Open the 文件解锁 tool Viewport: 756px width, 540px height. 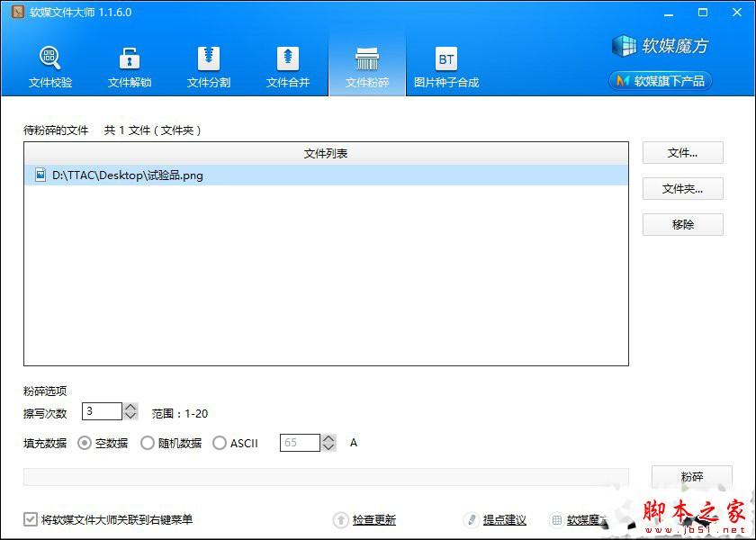pyautogui.click(x=129, y=54)
